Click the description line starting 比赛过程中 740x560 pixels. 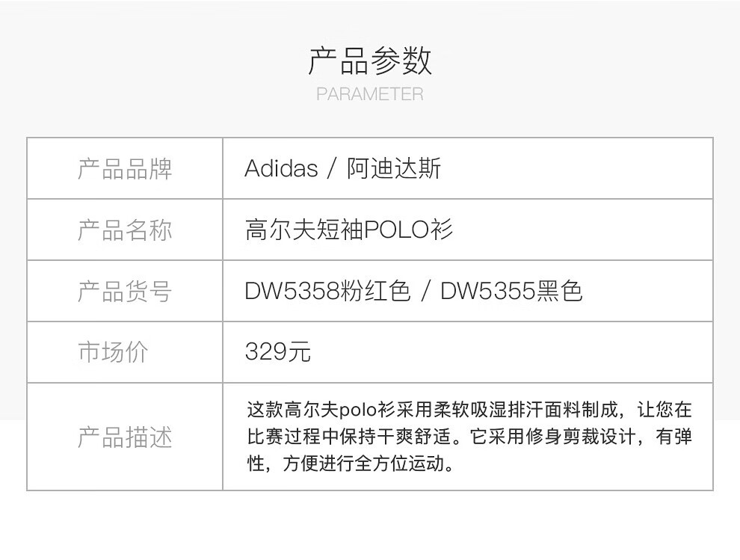click(469, 437)
